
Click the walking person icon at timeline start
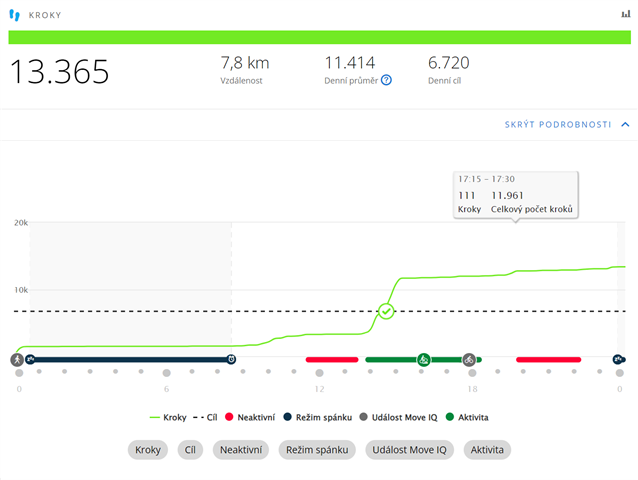(17, 359)
